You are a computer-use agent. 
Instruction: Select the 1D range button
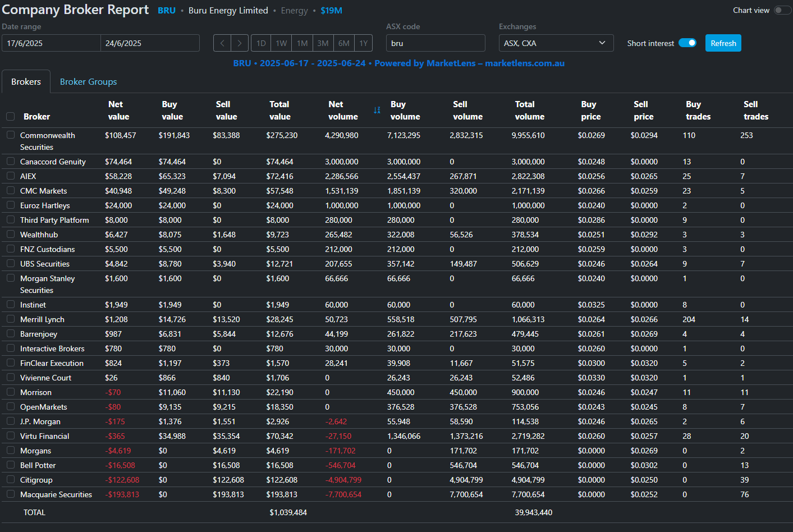tap(261, 43)
